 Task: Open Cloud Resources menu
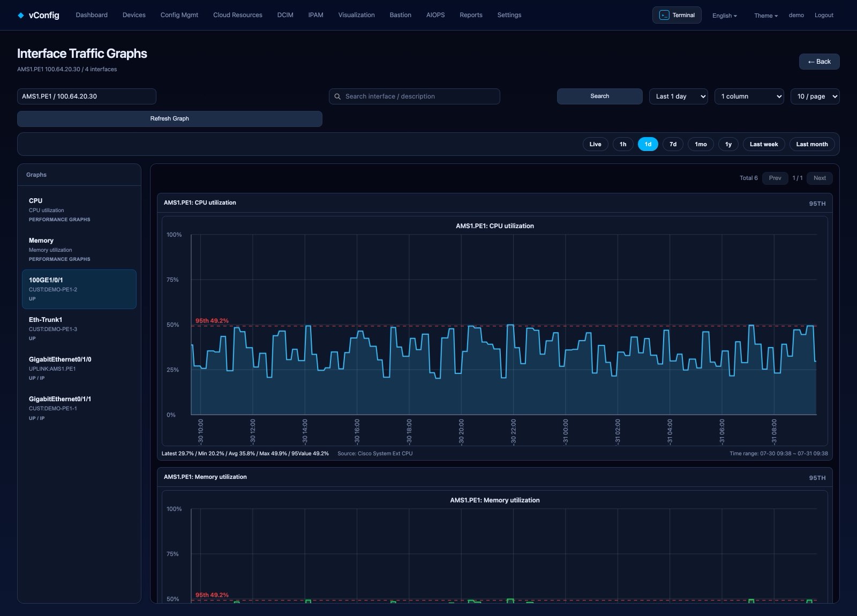click(x=238, y=15)
